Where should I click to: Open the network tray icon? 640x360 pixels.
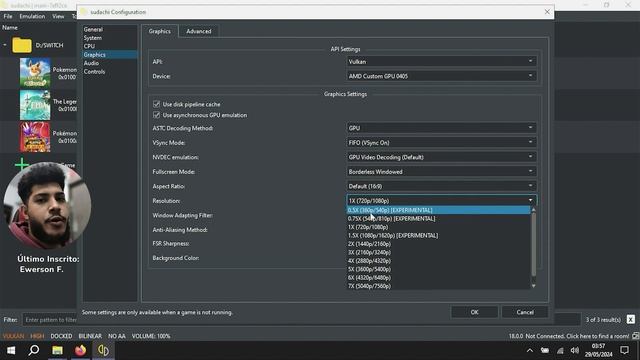point(560,351)
